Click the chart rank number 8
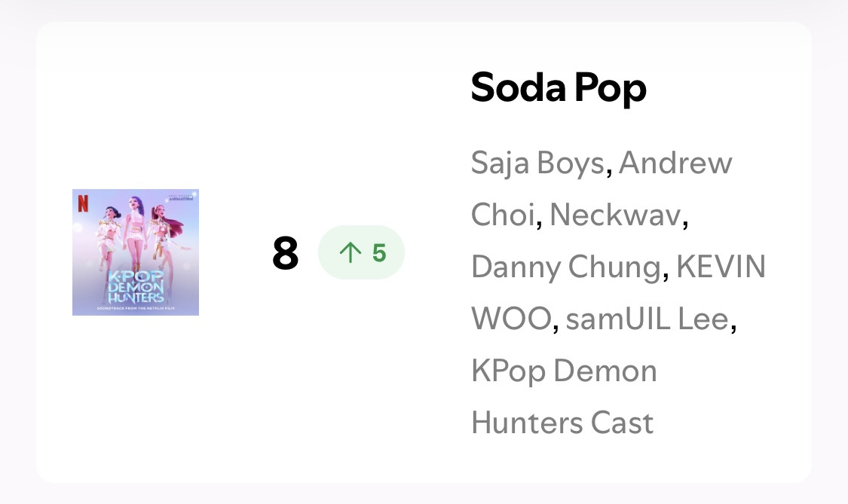The height and width of the screenshot is (504, 848). pyautogui.click(x=286, y=254)
